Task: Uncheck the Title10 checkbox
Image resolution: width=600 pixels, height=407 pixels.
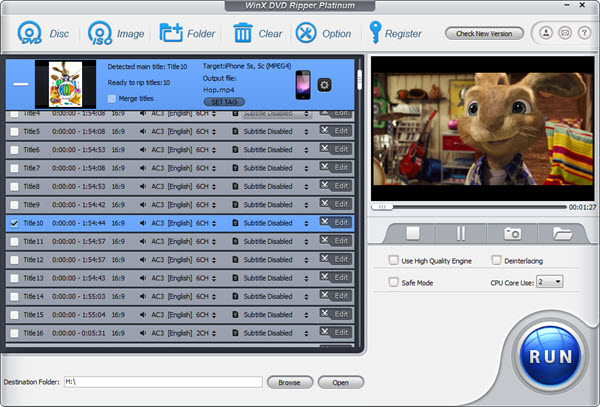Action: (x=15, y=223)
